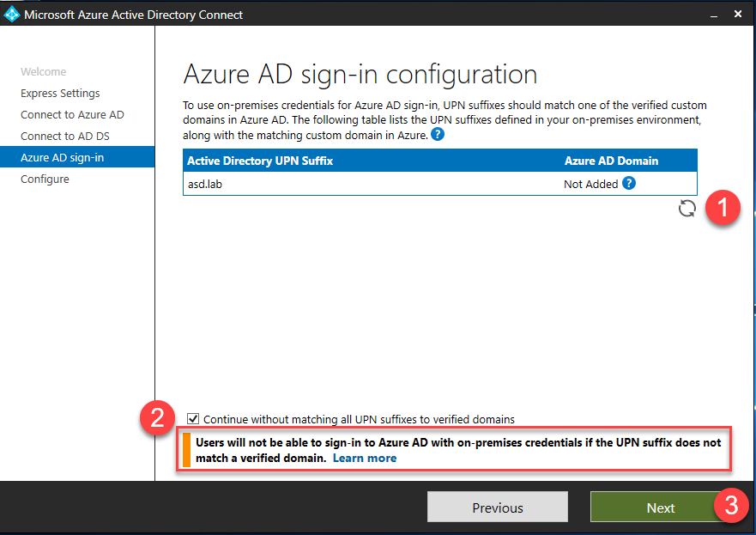
Task: Go back with the Previous button
Action: [x=497, y=508]
